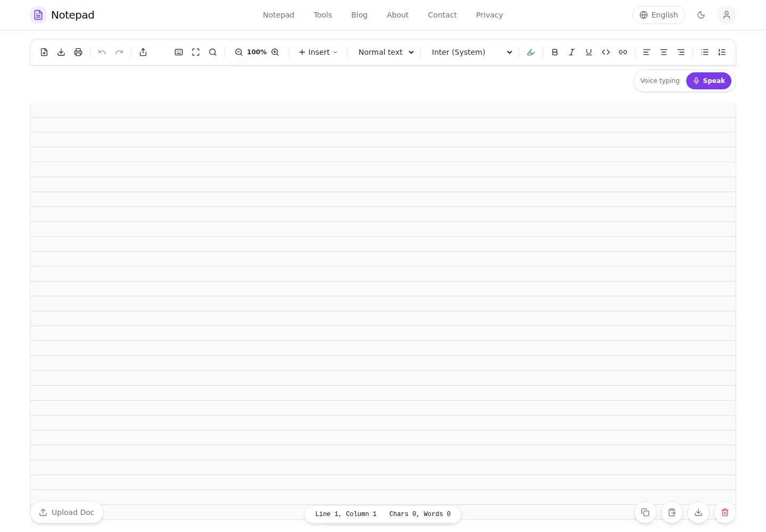Image resolution: width=766 pixels, height=532 pixels.
Task: Open the search tool in the toolbar
Action: [x=213, y=52]
